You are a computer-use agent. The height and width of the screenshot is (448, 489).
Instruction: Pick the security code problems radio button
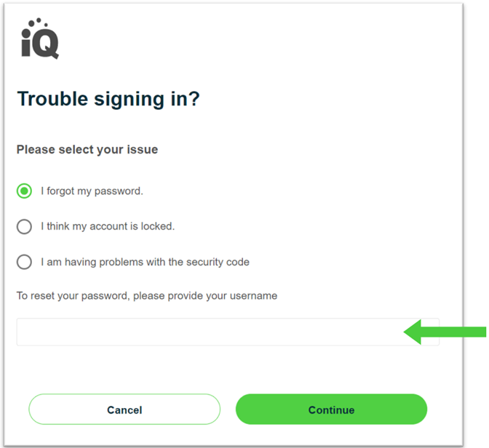click(24, 262)
